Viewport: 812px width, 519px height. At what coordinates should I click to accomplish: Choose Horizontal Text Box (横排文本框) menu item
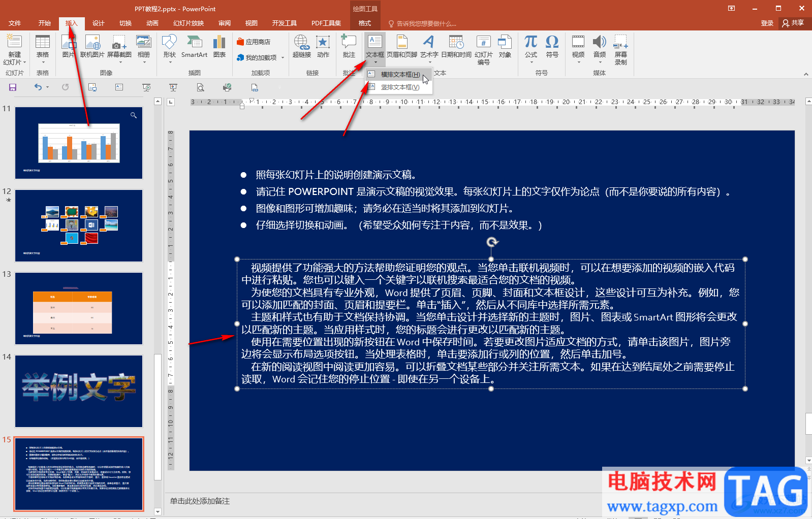point(398,74)
